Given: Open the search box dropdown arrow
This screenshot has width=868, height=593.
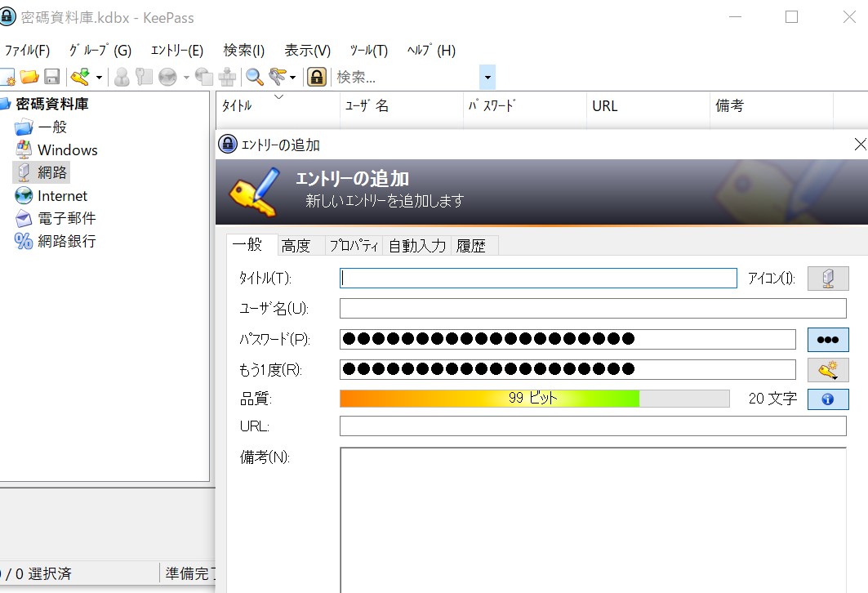Looking at the screenshot, I should (487, 76).
